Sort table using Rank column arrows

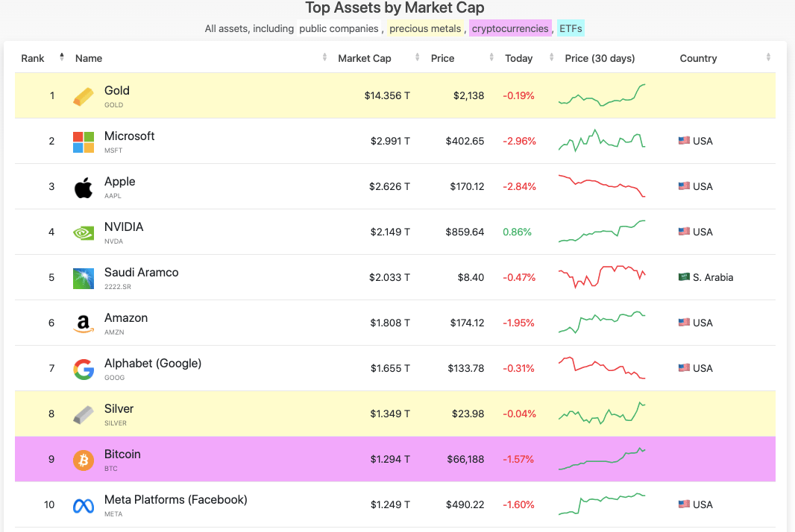click(62, 57)
